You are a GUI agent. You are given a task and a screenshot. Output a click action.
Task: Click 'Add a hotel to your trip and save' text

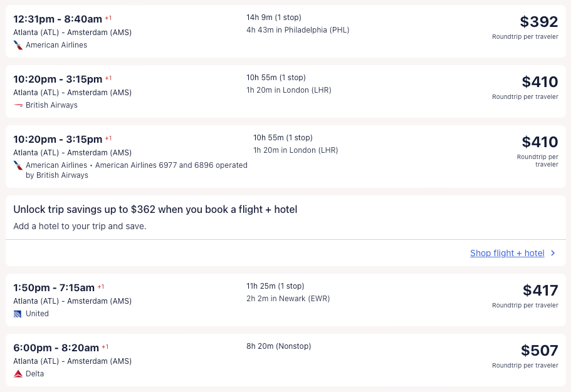click(x=80, y=226)
